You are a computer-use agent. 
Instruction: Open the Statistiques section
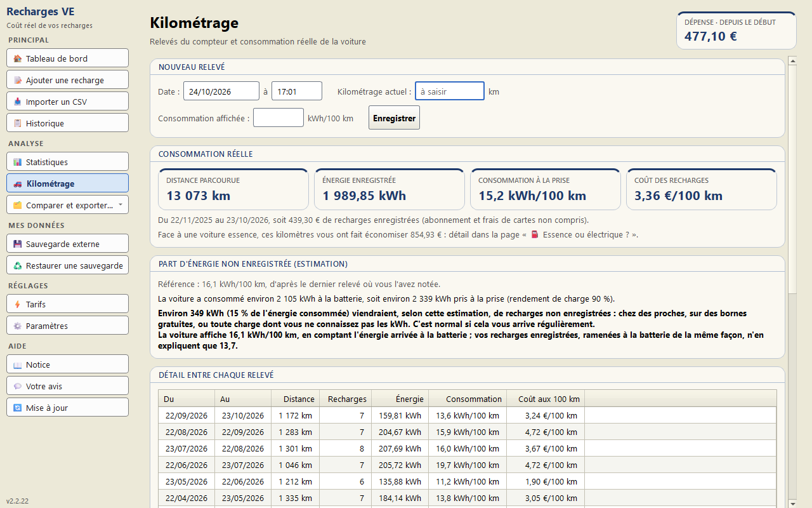click(67, 161)
